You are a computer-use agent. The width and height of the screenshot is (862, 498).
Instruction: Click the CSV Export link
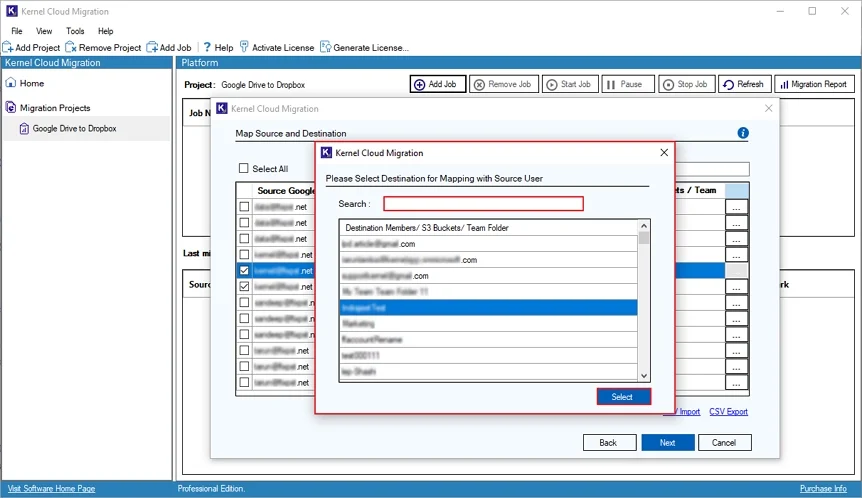728,412
